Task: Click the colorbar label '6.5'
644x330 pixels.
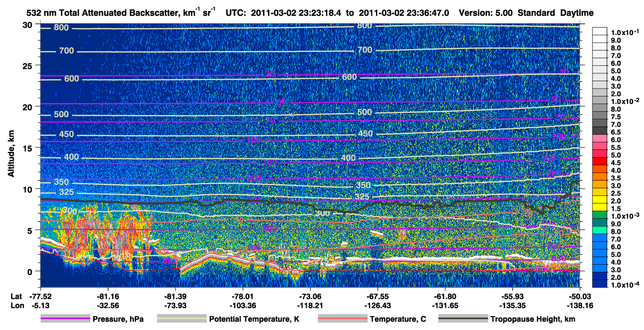Action: point(616,132)
